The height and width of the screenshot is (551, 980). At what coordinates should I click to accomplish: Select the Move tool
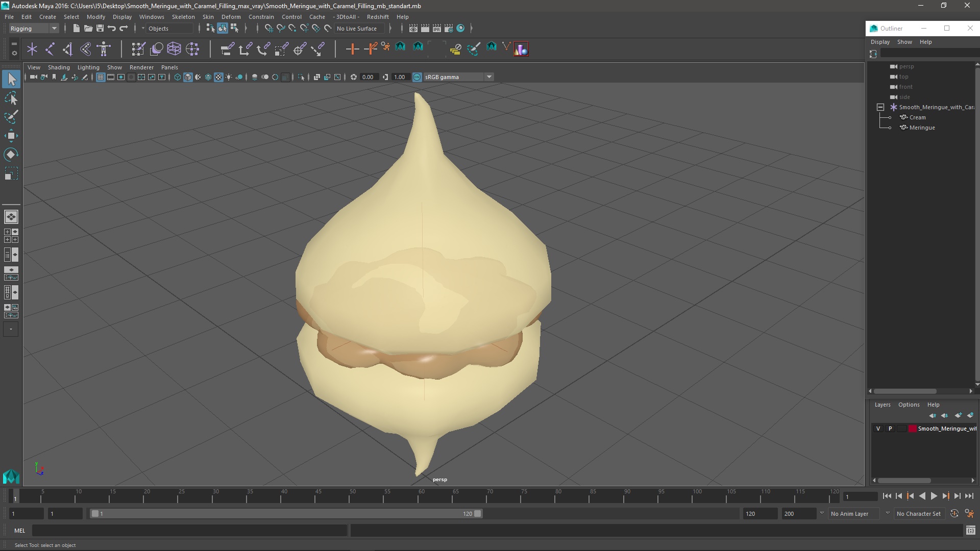(11, 136)
